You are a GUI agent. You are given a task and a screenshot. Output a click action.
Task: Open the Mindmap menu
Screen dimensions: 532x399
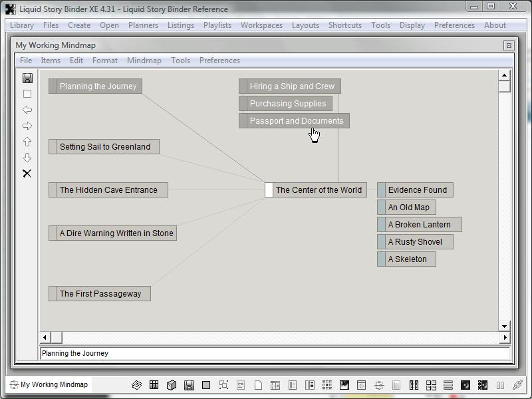144,61
